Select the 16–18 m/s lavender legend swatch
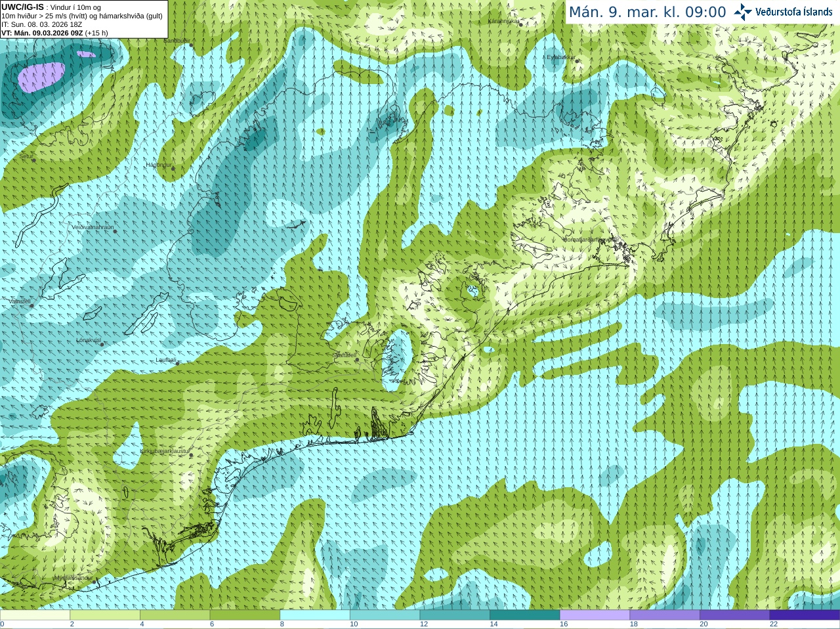This screenshot has width=840, height=629. 595,615
